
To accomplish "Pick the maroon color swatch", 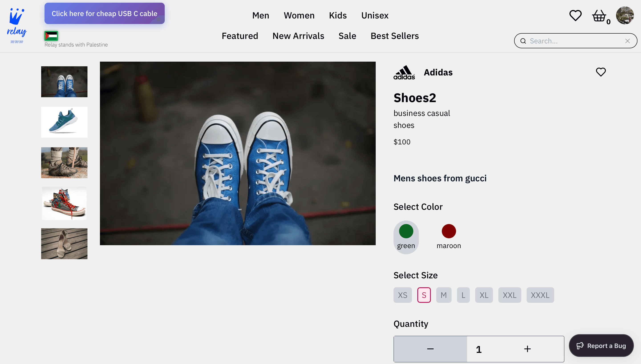I will tap(449, 231).
